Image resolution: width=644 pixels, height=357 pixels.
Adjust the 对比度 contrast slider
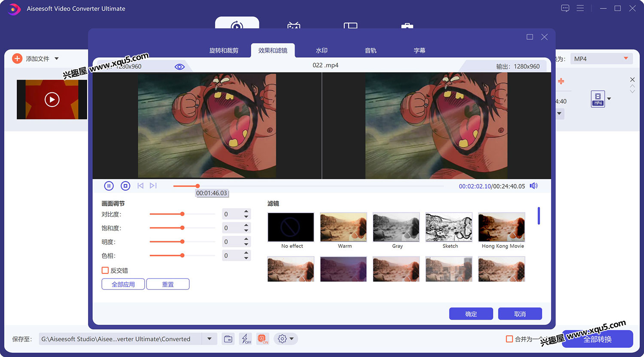182,214
